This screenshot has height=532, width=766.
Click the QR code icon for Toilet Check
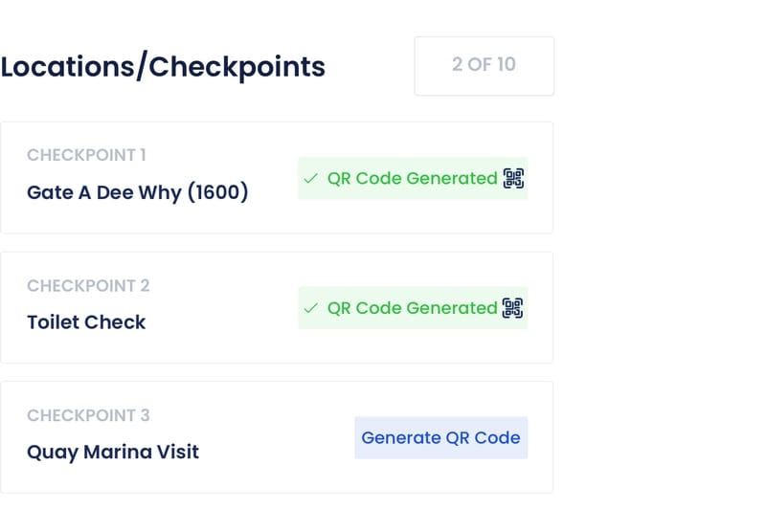(x=514, y=308)
